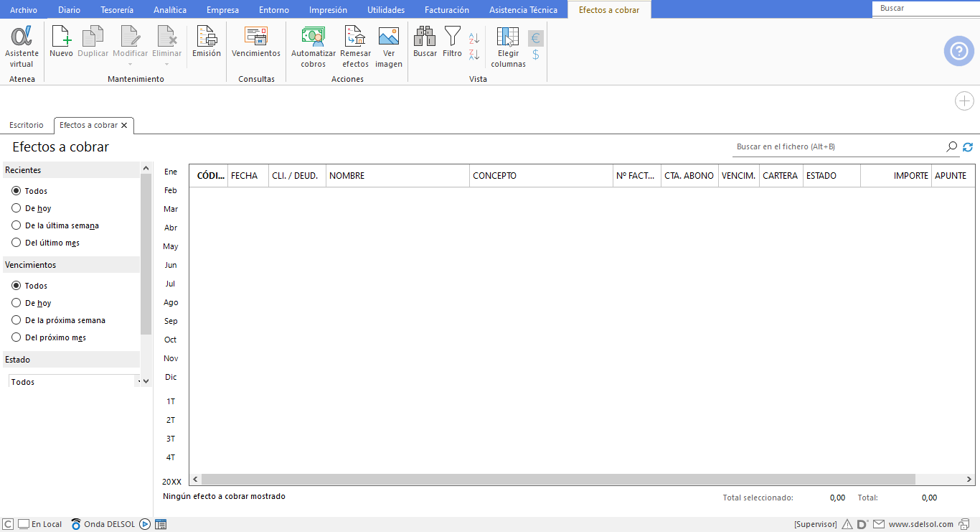Click the magnifier search icon in file search

[x=952, y=146]
